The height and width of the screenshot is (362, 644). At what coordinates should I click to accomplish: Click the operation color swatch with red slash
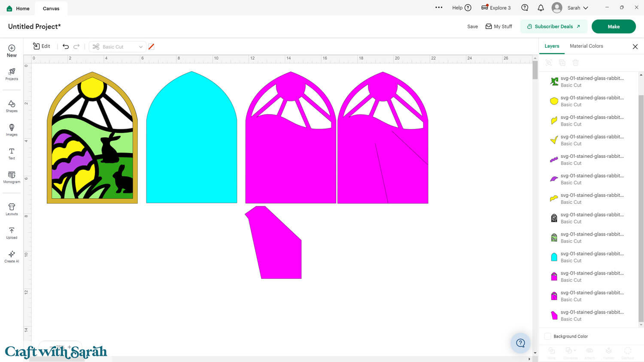coord(151,47)
